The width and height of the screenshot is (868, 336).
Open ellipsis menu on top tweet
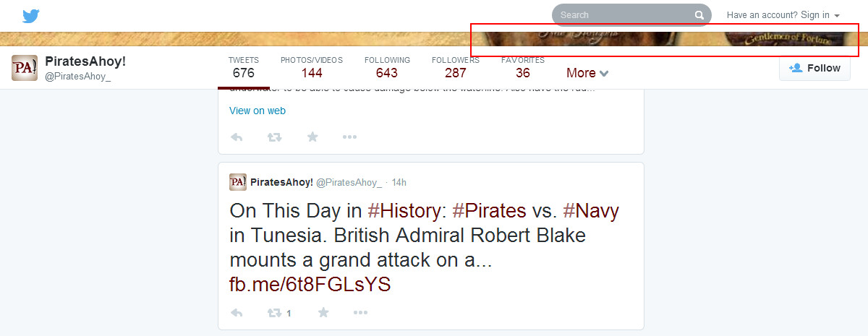click(349, 137)
